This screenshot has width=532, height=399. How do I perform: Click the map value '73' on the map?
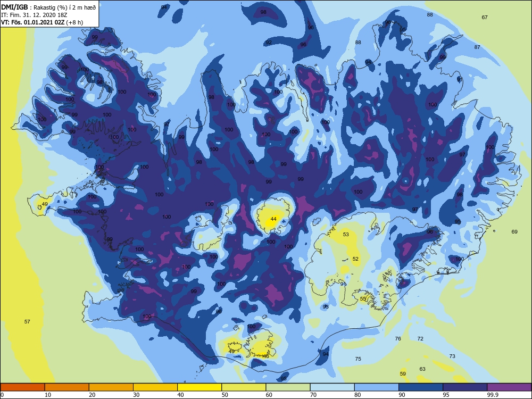(x=452, y=356)
